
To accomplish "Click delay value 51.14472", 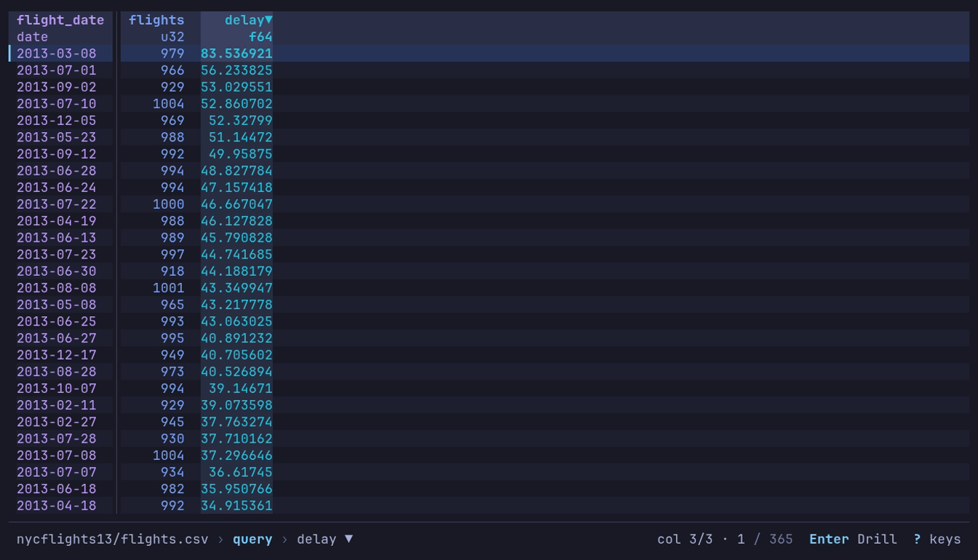I will [x=240, y=137].
